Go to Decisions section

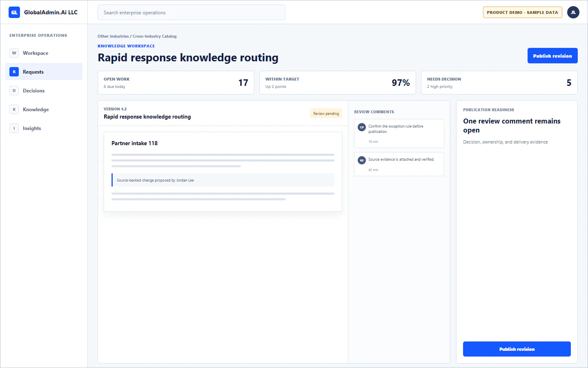pyautogui.click(x=44, y=91)
